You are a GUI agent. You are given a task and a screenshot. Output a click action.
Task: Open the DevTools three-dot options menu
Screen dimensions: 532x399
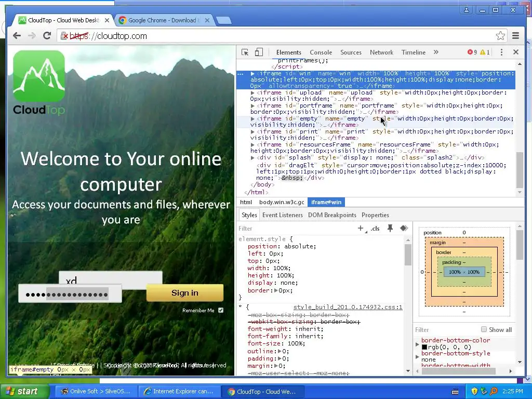click(501, 52)
